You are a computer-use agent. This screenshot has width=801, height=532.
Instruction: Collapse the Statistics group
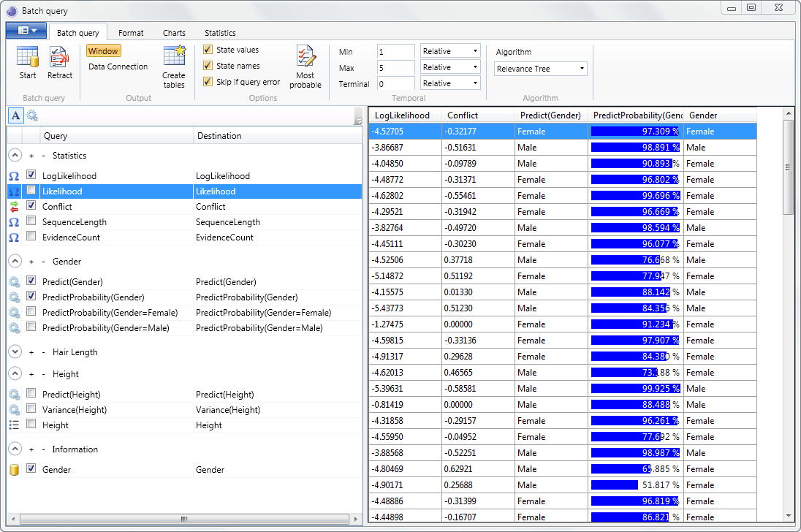(15, 155)
